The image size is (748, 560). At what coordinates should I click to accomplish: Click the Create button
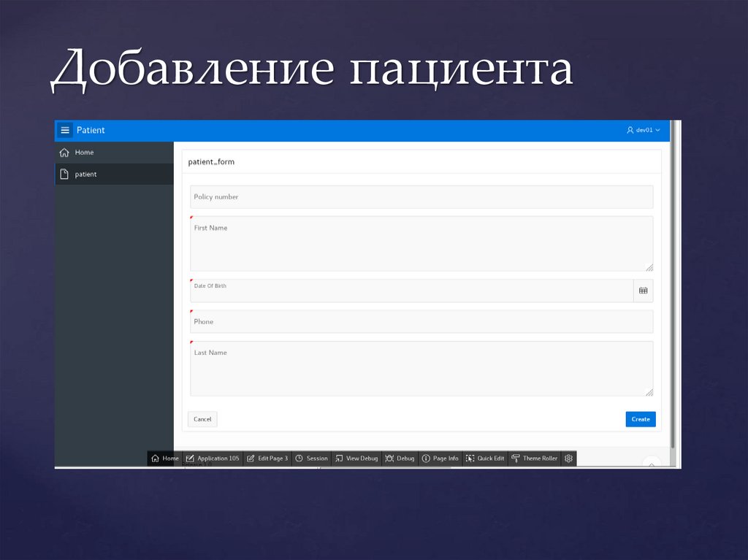640,419
